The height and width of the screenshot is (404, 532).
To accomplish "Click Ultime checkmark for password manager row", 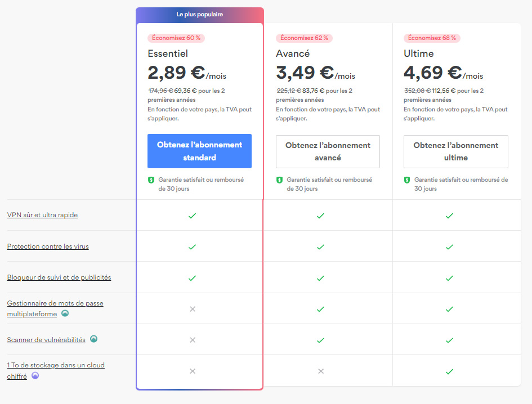I will (450, 309).
